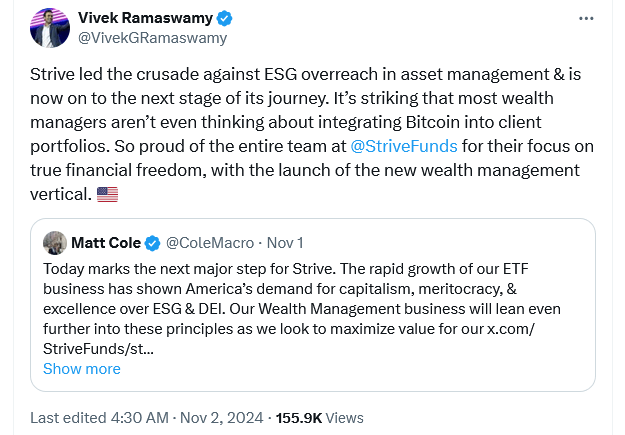Click Matt Cole's verified badge icon
The image size is (625, 435).
pos(153,243)
